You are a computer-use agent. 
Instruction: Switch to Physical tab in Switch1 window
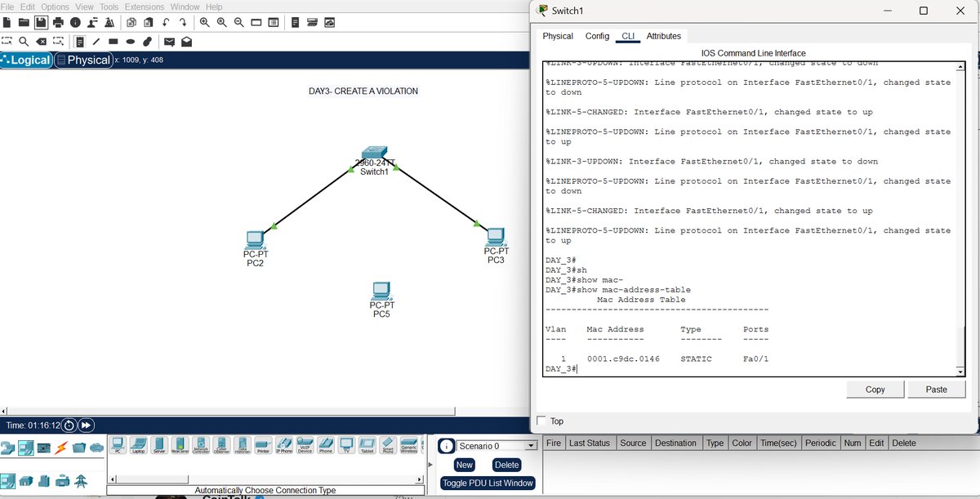(558, 36)
